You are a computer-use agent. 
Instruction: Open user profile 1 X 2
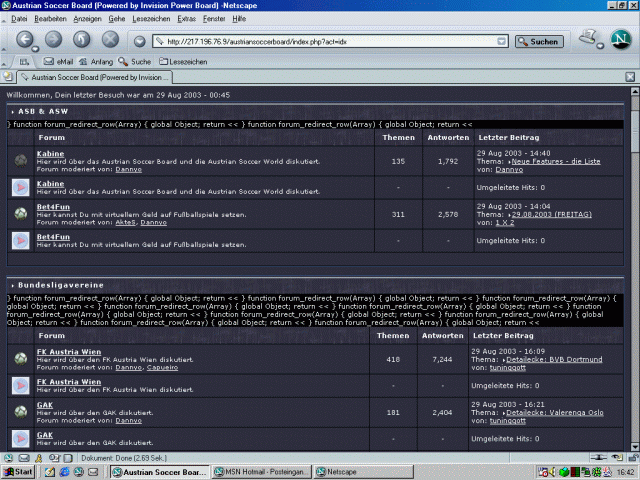click(x=504, y=222)
